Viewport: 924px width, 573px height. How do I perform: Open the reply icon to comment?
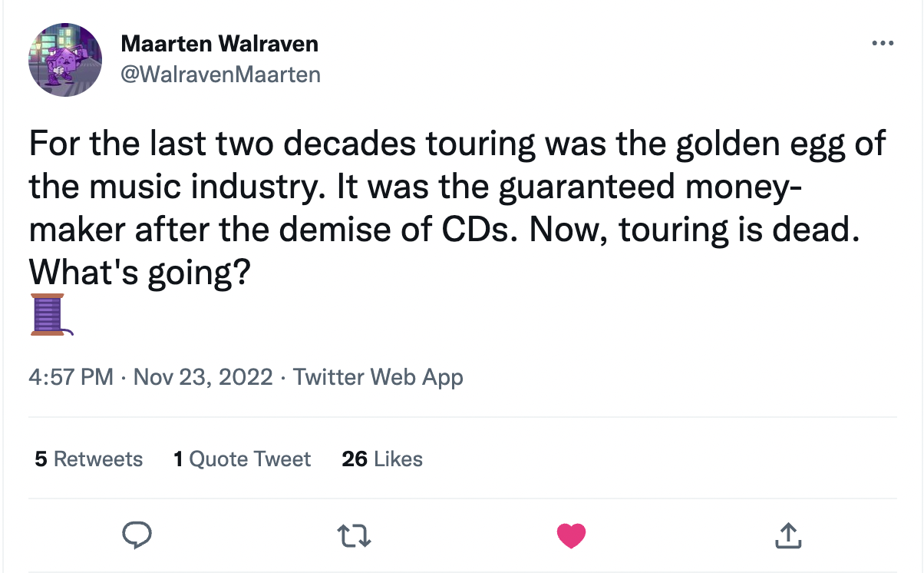coord(137,535)
